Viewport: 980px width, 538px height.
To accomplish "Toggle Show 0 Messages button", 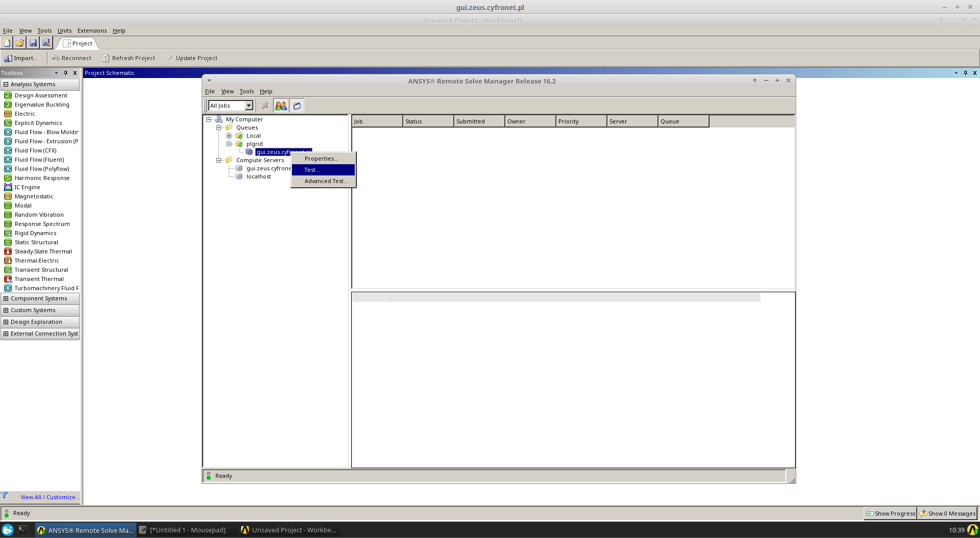I will 947,514.
